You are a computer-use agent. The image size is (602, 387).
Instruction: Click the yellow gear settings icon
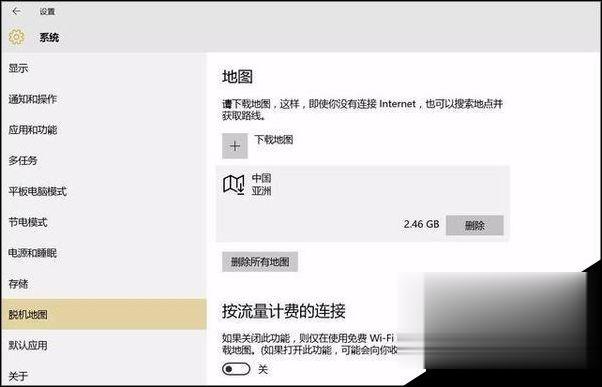click(16, 38)
